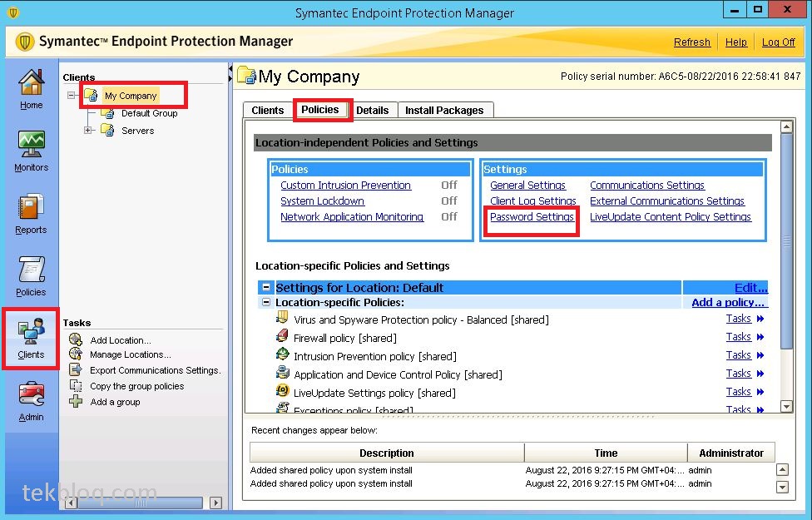Open Client Log Settings link
The width and height of the screenshot is (812, 520).
532,201
